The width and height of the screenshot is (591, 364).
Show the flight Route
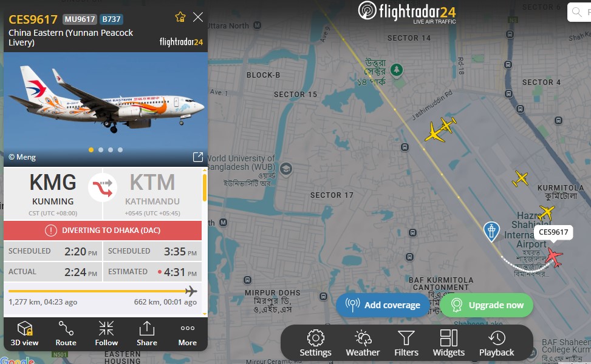coord(66,334)
